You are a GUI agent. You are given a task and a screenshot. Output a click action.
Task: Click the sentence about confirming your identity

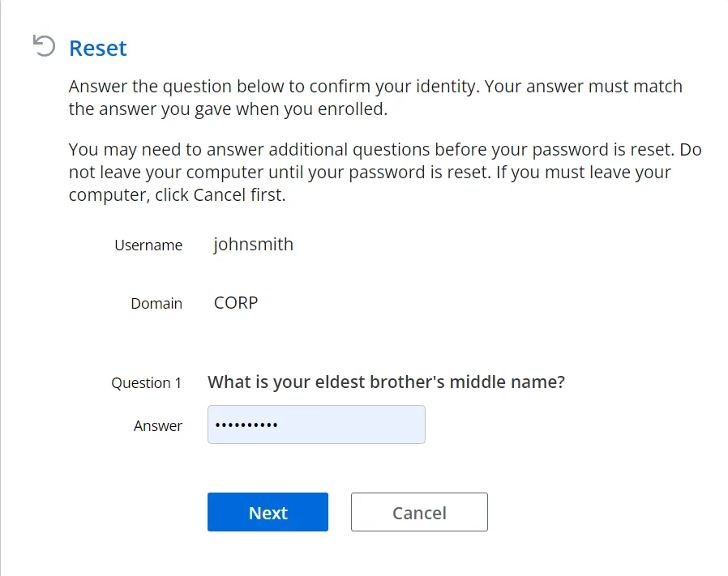(274, 87)
